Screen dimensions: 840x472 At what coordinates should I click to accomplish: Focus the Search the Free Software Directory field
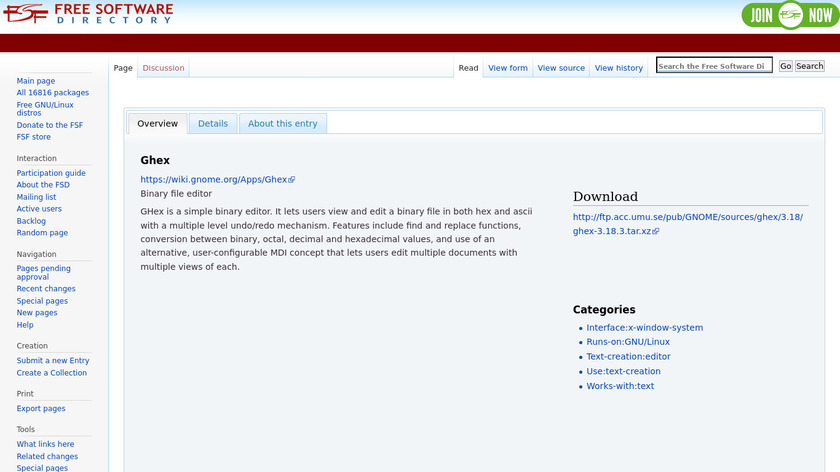[x=714, y=65]
